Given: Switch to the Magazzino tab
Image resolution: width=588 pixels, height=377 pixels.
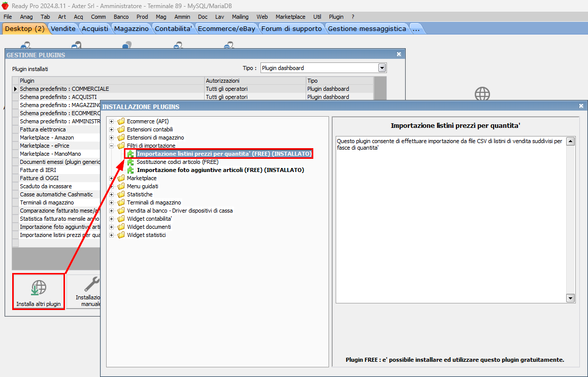Looking at the screenshot, I should 131,29.
